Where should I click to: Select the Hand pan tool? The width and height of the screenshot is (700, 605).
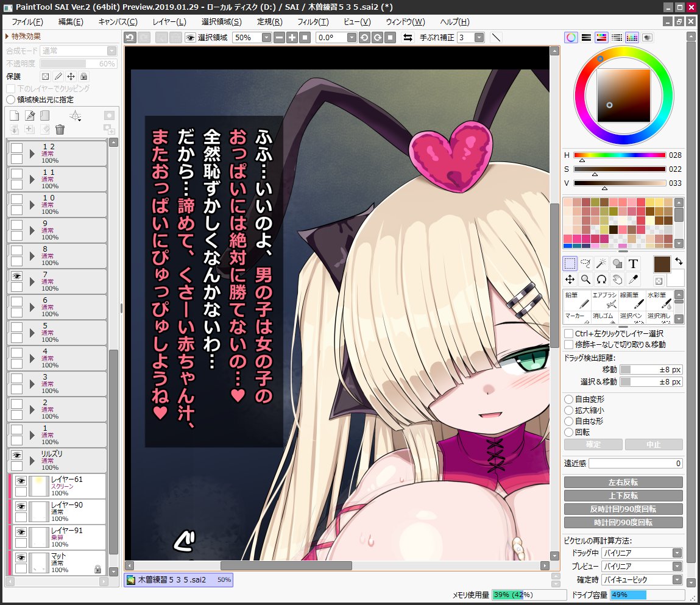pyautogui.click(x=617, y=280)
